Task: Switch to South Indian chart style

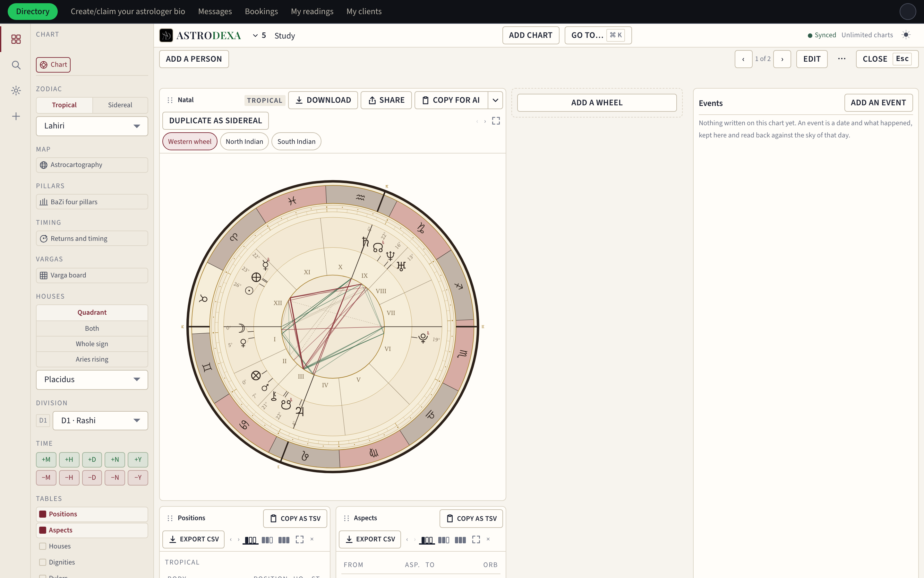Action: (296, 141)
